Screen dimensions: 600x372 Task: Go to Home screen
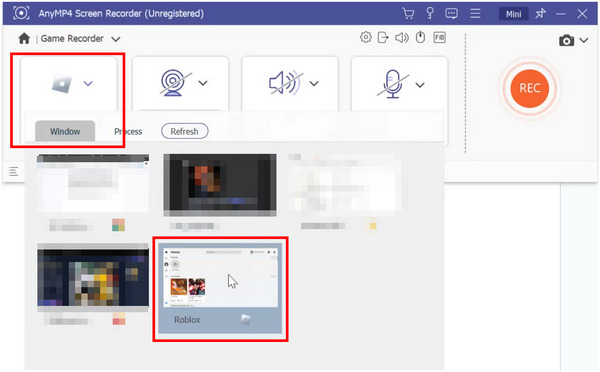point(24,38)
